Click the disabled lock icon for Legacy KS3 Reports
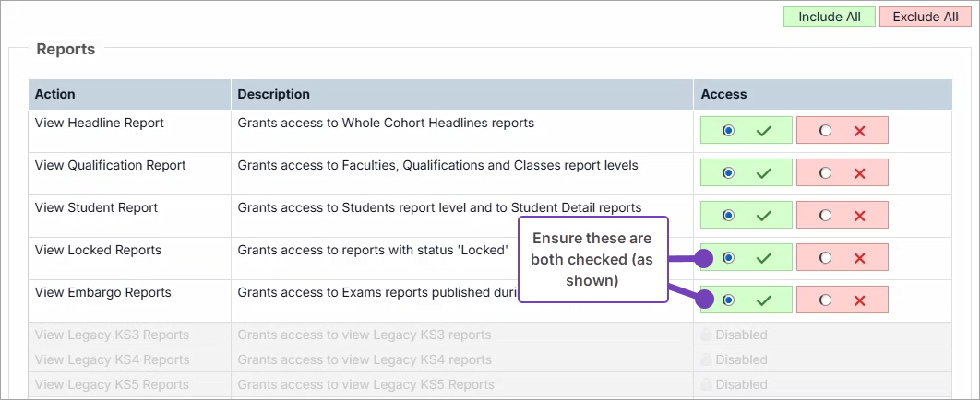Viewport: 980px width, 400px height. click(707, 335)
